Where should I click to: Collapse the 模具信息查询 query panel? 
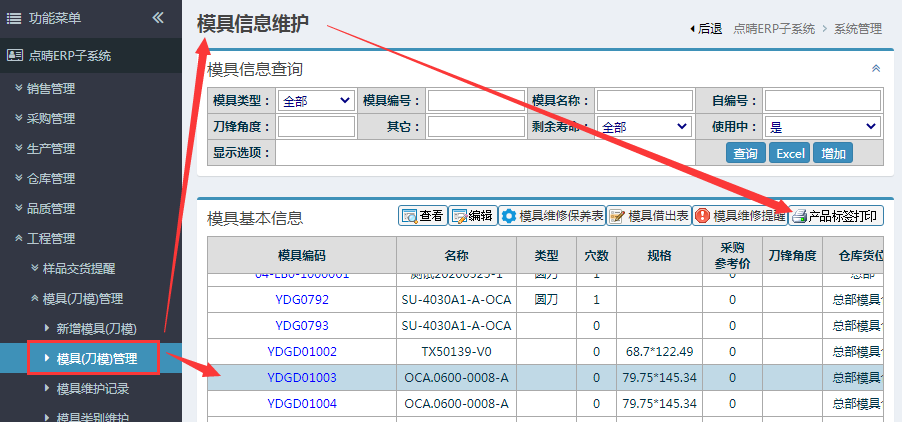[x=876, y=69]
